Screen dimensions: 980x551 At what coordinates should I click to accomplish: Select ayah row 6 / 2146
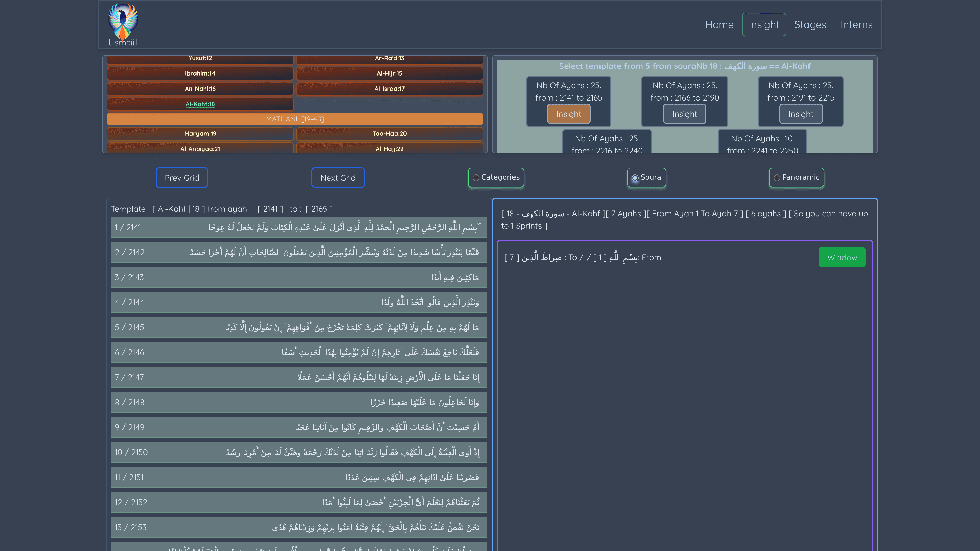coord(299,353)
